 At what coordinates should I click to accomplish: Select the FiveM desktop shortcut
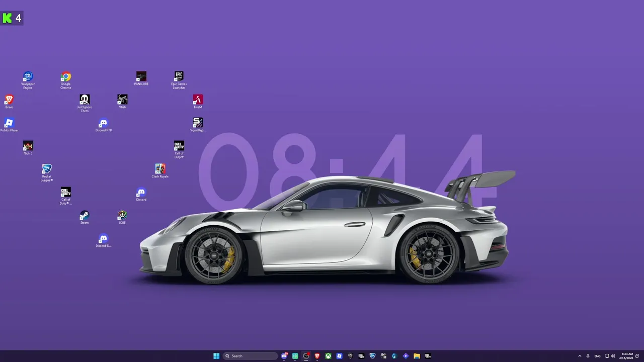point(198,102)
